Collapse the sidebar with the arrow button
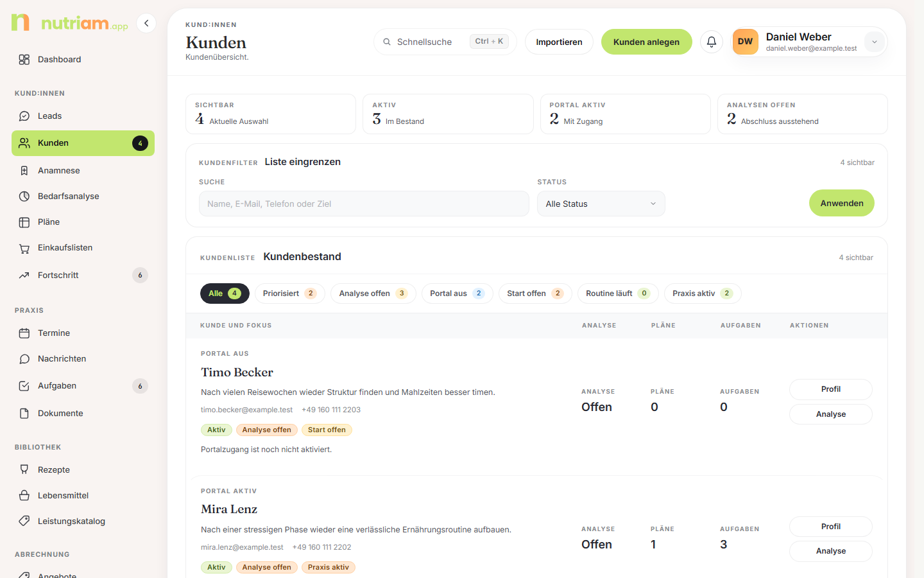The height and width of the screenshot is (578, 924). (146, 23)
